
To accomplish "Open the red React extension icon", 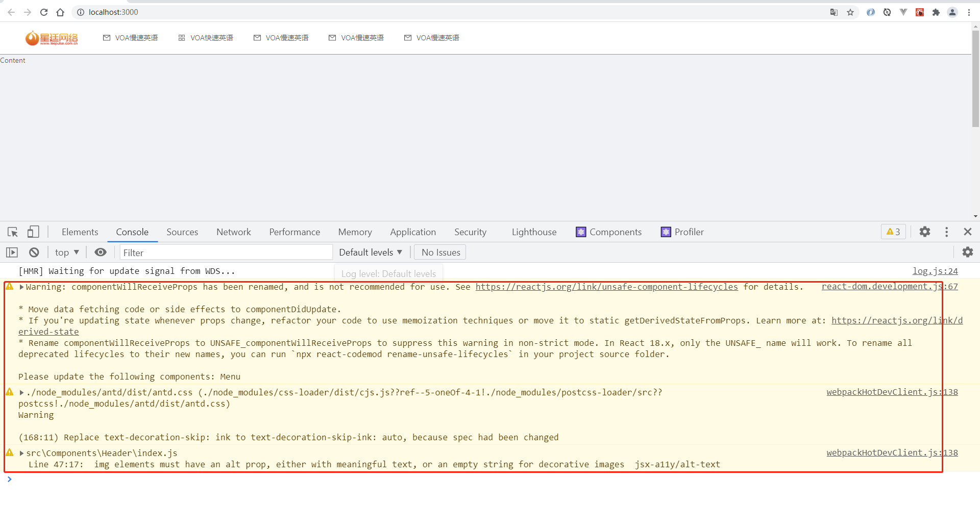I will point(920,12).
